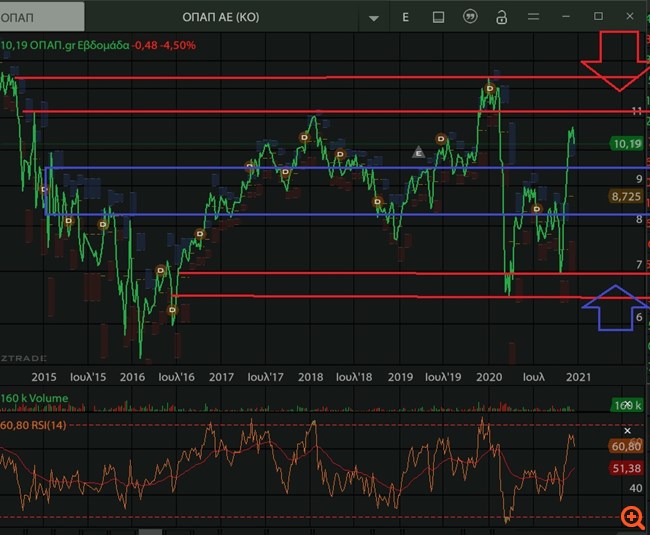Click the -0,48 -4,50% change value
This screenshot has width=650, height=535.
coord(164,45)
